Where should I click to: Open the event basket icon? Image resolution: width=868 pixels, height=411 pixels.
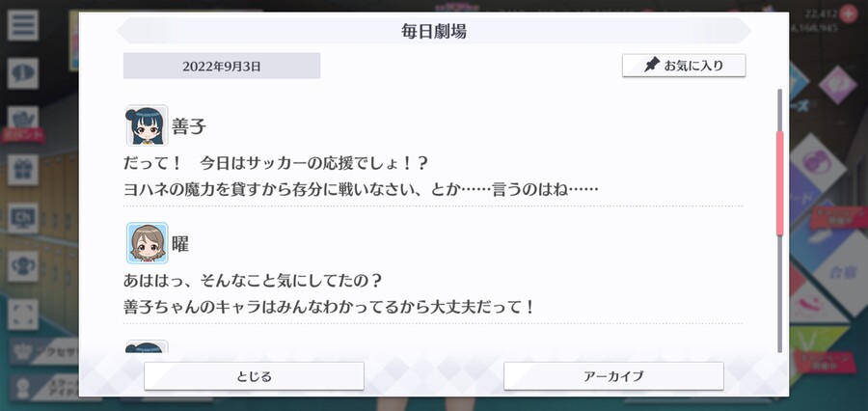[23, 121]
